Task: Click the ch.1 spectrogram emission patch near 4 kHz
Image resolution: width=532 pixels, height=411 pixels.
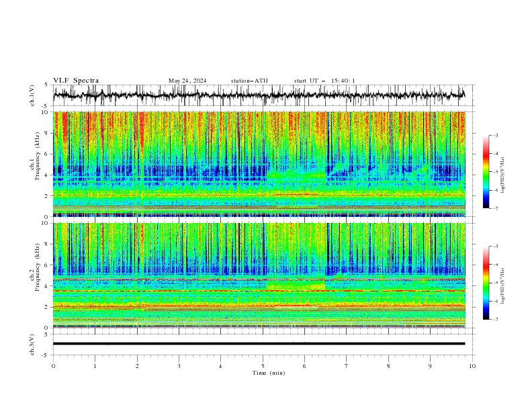Action: point(296,175)
